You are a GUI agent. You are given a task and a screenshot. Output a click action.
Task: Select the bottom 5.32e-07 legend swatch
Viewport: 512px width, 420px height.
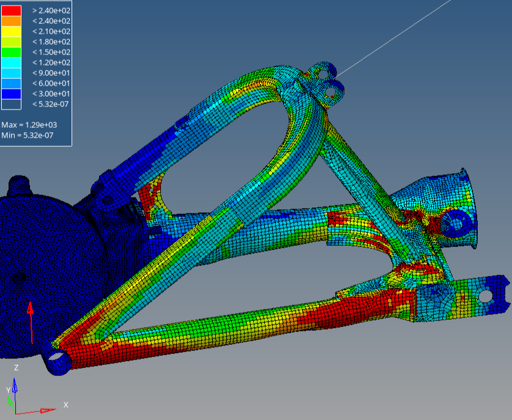coord(11,104)
